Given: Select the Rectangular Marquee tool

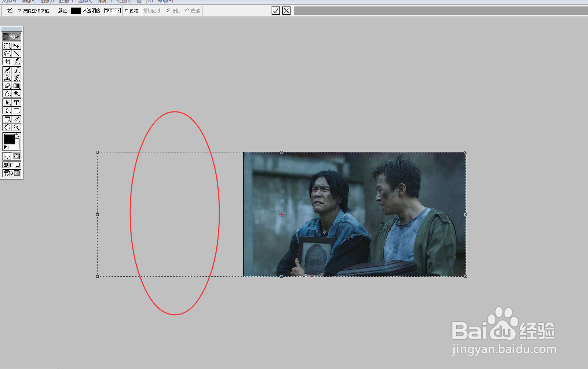Looking at the screenshot, I should tap(7, 46).
